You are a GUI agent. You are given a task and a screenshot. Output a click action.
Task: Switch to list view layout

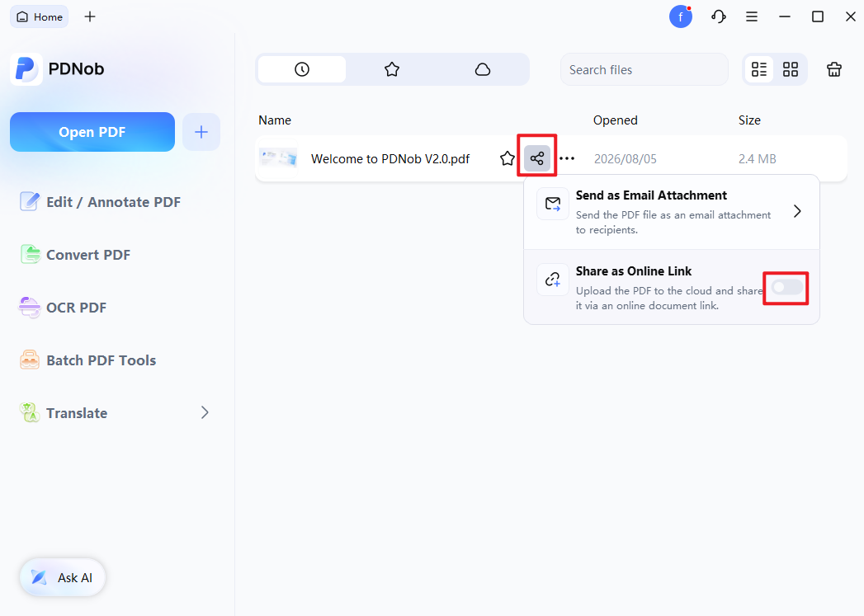(x=759, y=69)
